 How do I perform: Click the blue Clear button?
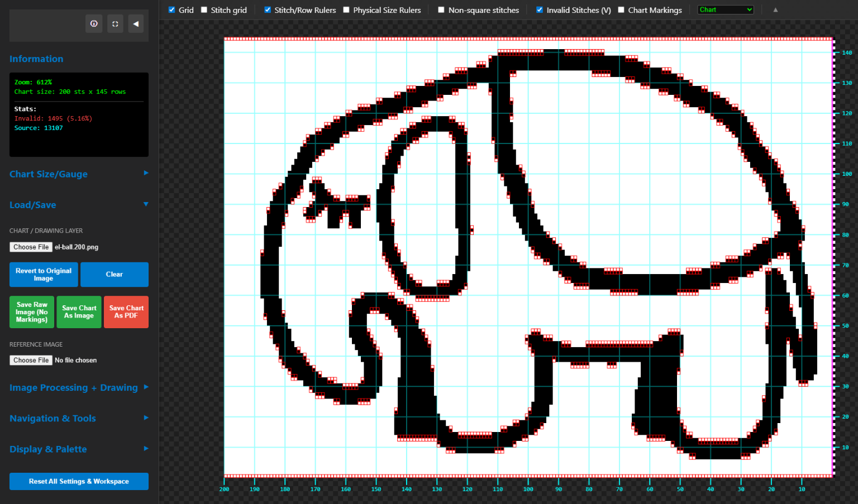click(115, 275)
